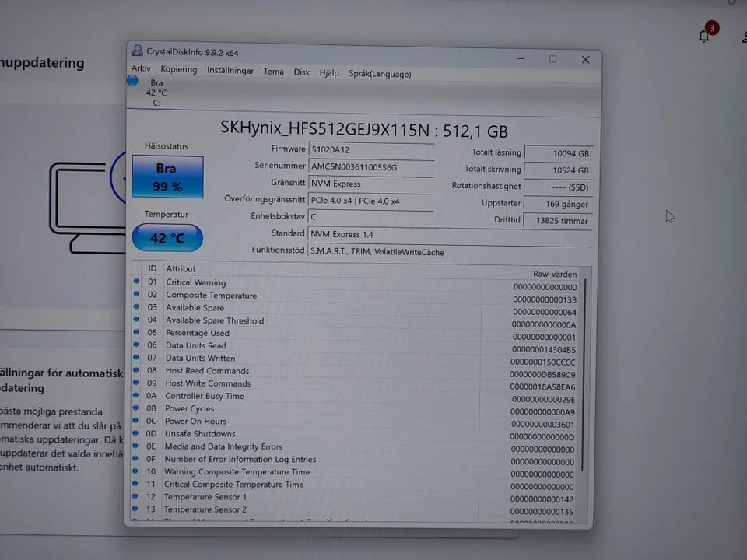Open the Disk menu in CrystalDiskInfo
This screenshot has height=560, width=747.
302,72
